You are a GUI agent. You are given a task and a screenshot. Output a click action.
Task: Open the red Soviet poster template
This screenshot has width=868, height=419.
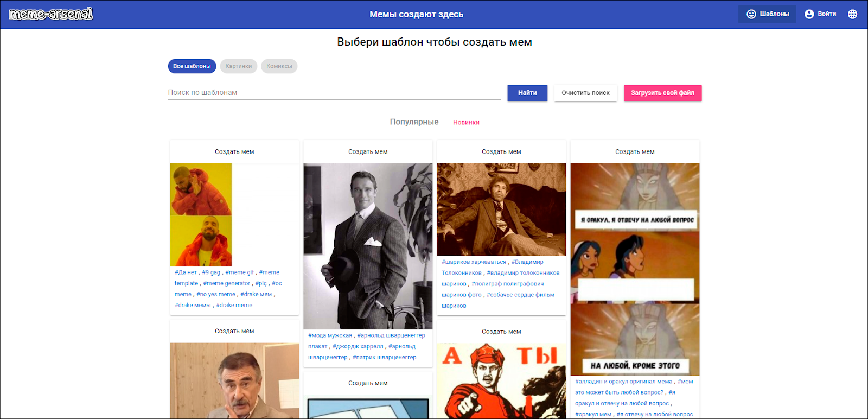501,381
